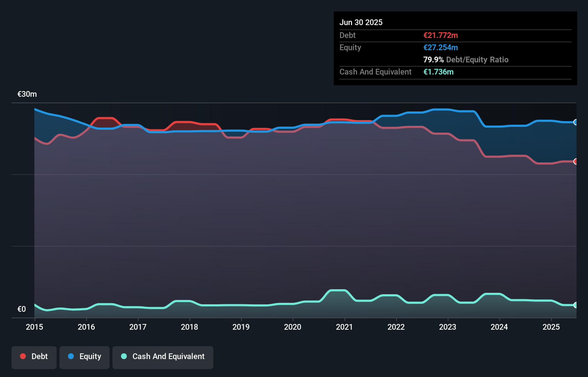Click the red dot in the Debt legend

[x=23, y=356]
